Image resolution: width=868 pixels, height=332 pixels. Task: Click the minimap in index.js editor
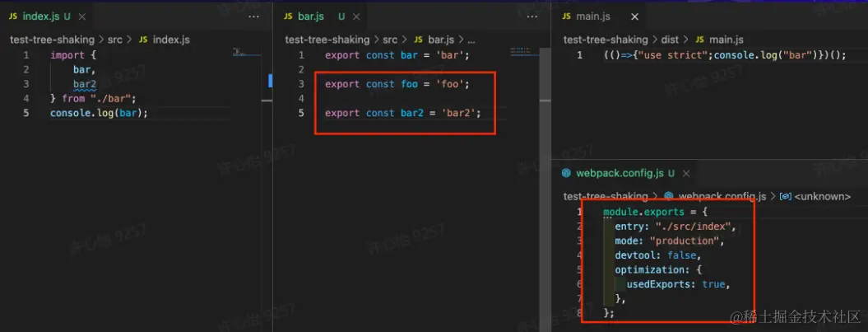point(248,53)
